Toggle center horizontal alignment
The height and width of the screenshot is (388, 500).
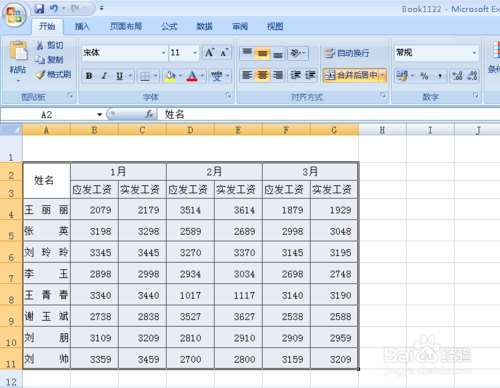click(x=262, y=75)
